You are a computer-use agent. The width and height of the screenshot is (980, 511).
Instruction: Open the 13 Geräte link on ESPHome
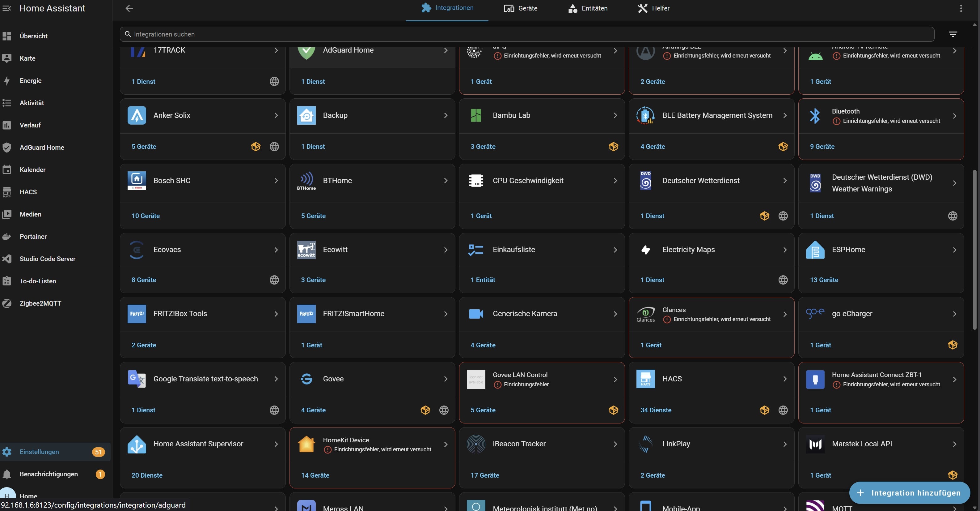click(824, 280)
